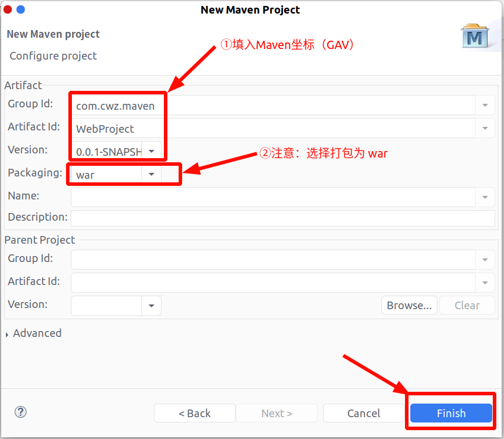Click the Parent Project Version input field
This screenshot has width=504, height=439.
point(106,306)
